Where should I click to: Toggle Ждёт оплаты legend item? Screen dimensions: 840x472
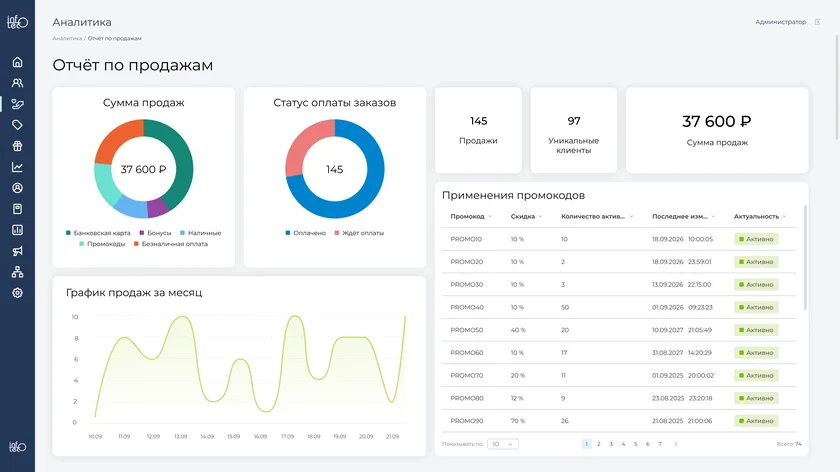pyautogui.click(x=359, y=233)
